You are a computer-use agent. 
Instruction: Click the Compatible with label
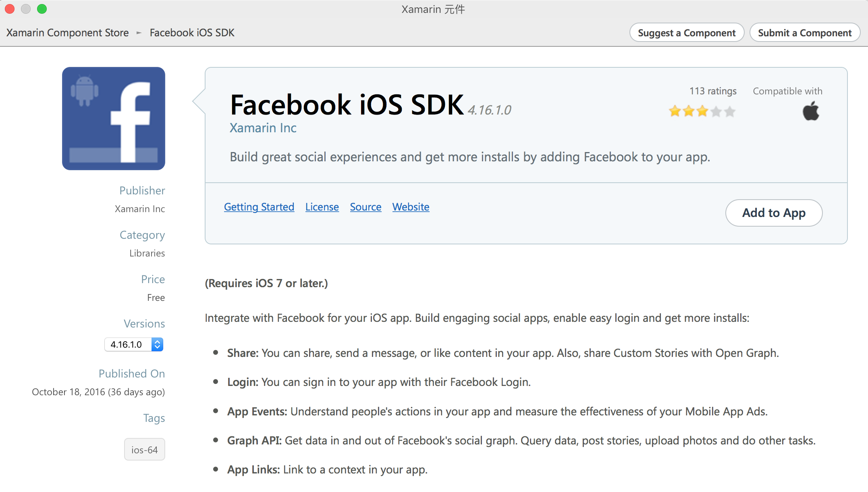(787, 91)
